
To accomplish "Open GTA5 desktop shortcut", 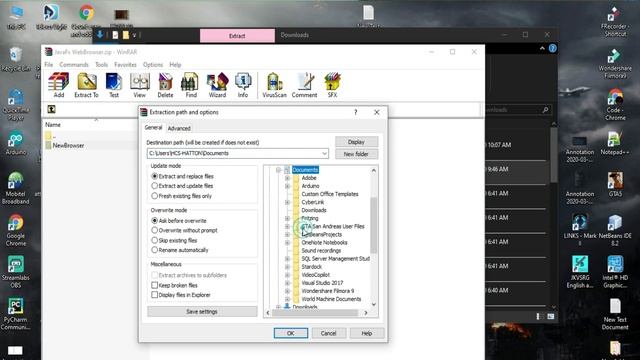I will [x=615, y=184].
